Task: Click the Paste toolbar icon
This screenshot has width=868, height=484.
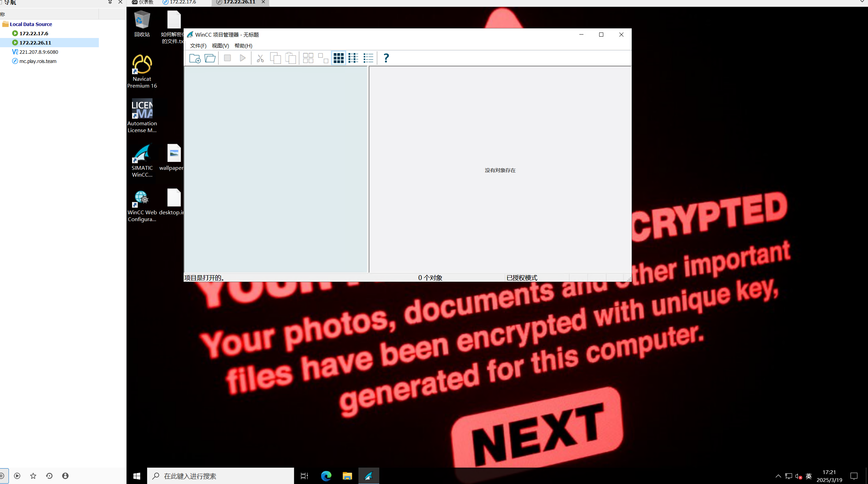Action: pyautogui.click(x=290, y=58)
